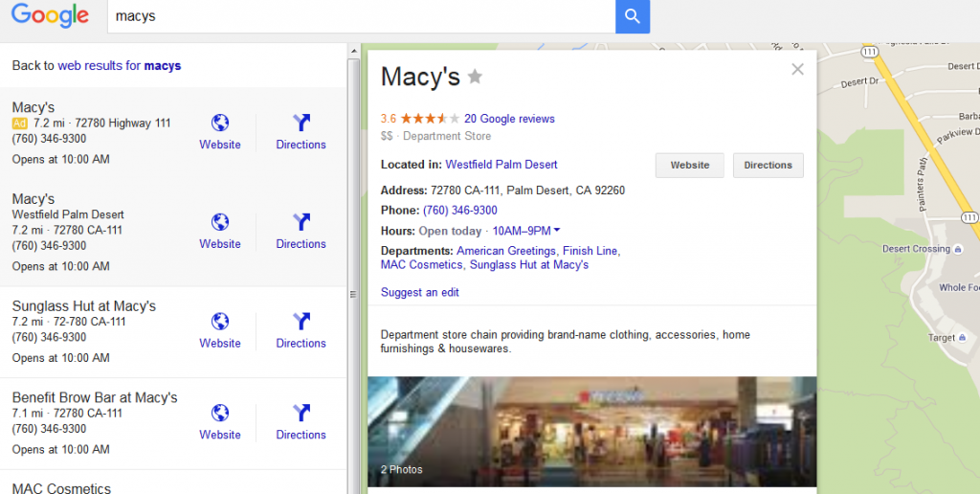Toggle the save star next to Macy's title
This screenshot has height=494, width=980.
coord(475,77)
